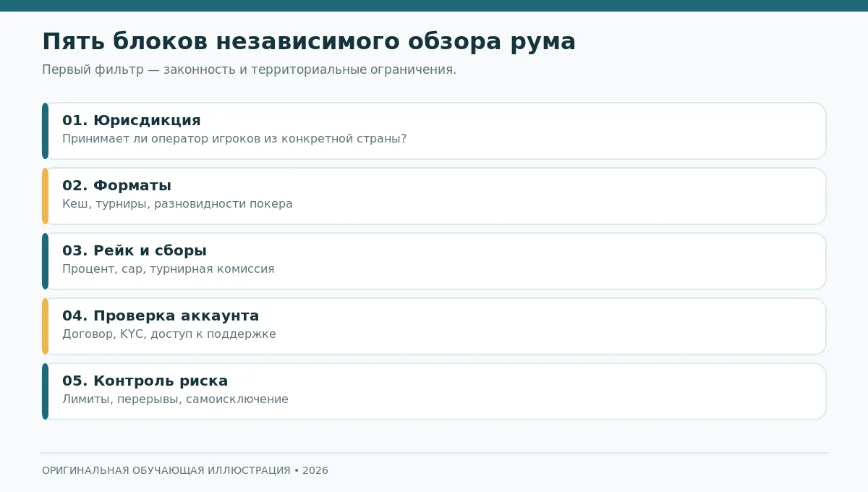Select the heading '04. Проверка аккаунта'
The image size is (868, 492).
(161, 316)
